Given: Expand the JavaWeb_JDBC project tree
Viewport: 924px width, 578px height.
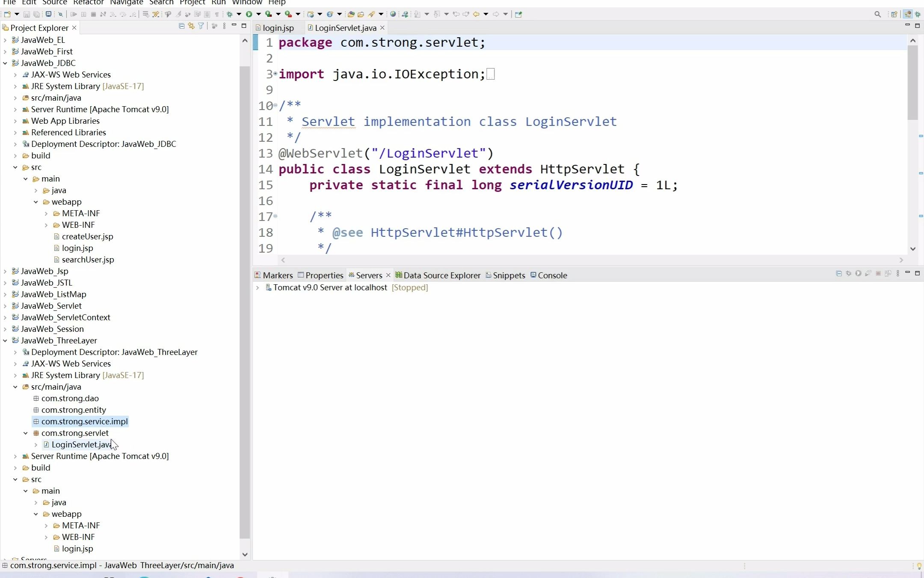Looking at the screenshot, I should tap(5, 63).
